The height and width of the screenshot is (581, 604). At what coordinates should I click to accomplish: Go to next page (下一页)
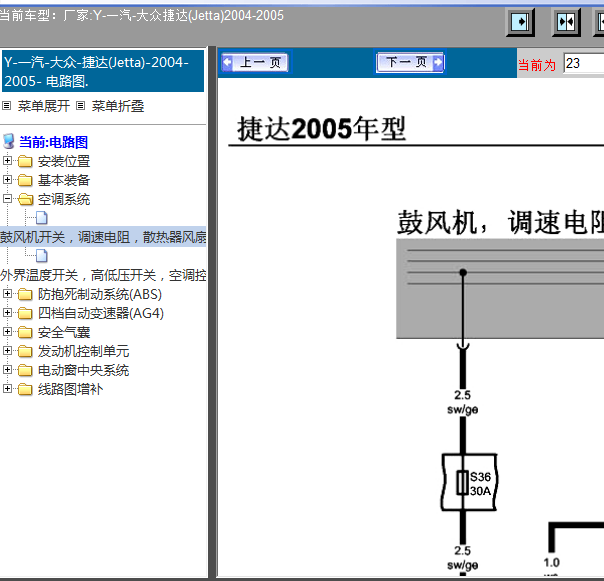(410, 62)
